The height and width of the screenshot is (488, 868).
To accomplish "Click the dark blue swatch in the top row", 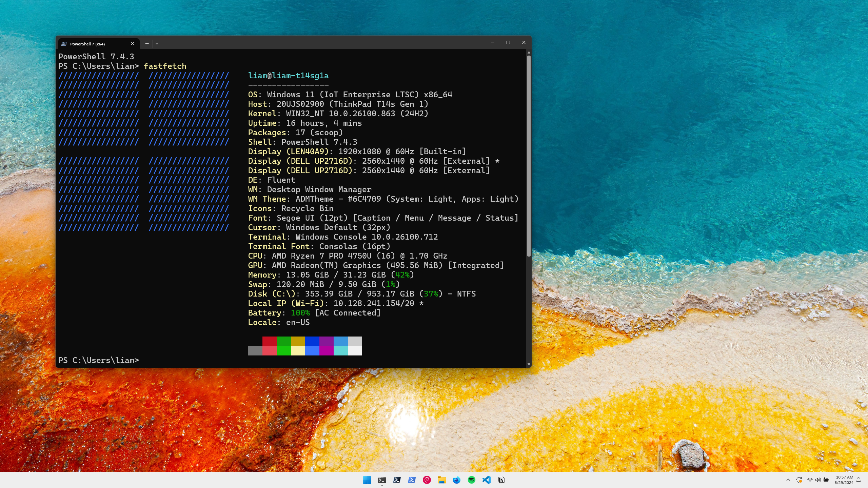I will [312, 341].
